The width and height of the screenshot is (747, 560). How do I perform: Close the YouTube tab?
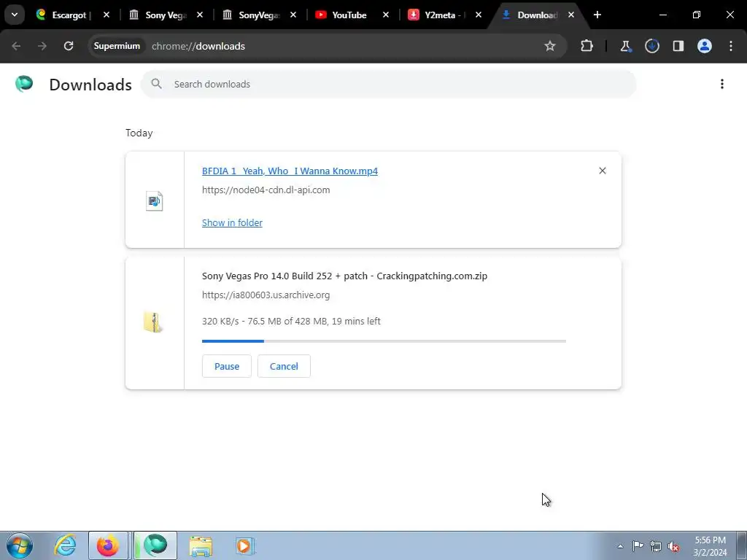386,15
